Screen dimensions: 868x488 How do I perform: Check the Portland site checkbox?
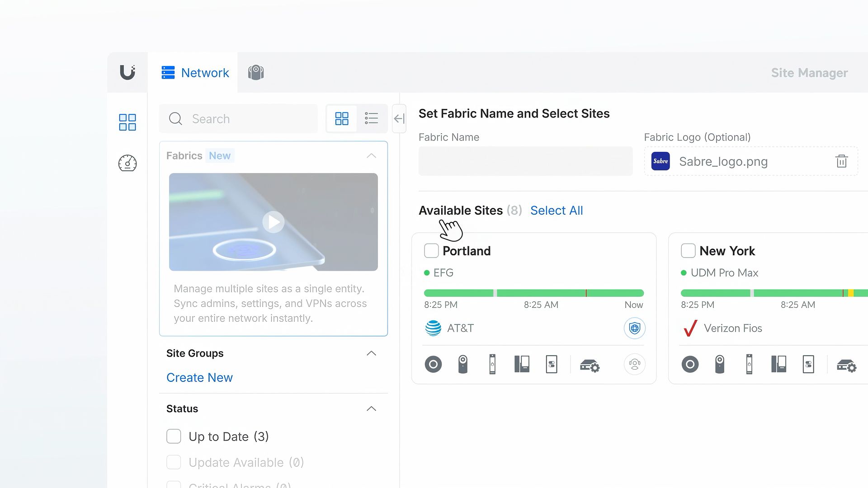(431, 250)
